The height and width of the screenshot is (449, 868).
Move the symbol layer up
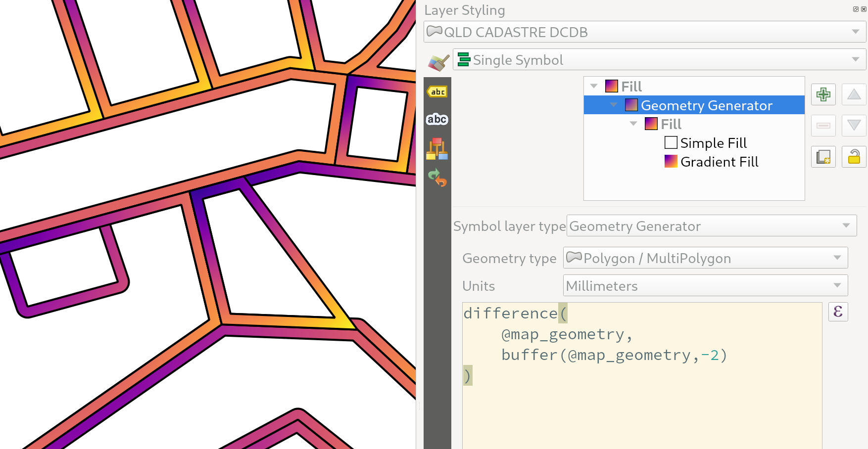pos(854,94)
